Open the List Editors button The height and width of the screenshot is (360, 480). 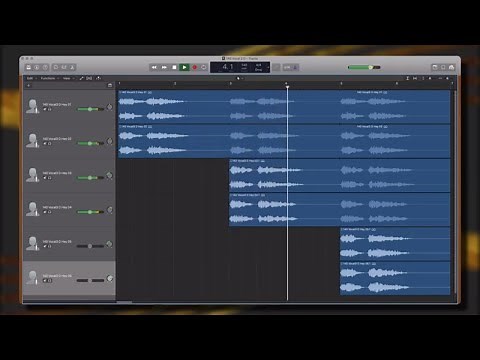[x=435, y=67]
